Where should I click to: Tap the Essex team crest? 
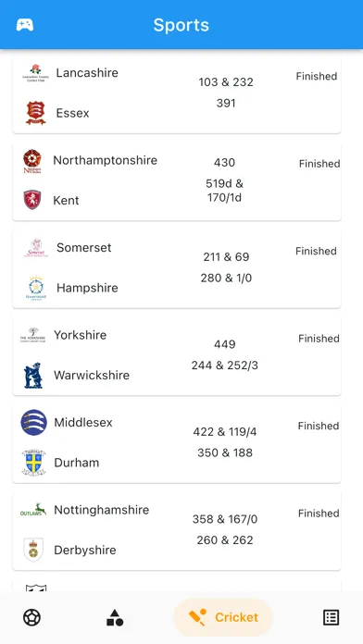[36, 113]
